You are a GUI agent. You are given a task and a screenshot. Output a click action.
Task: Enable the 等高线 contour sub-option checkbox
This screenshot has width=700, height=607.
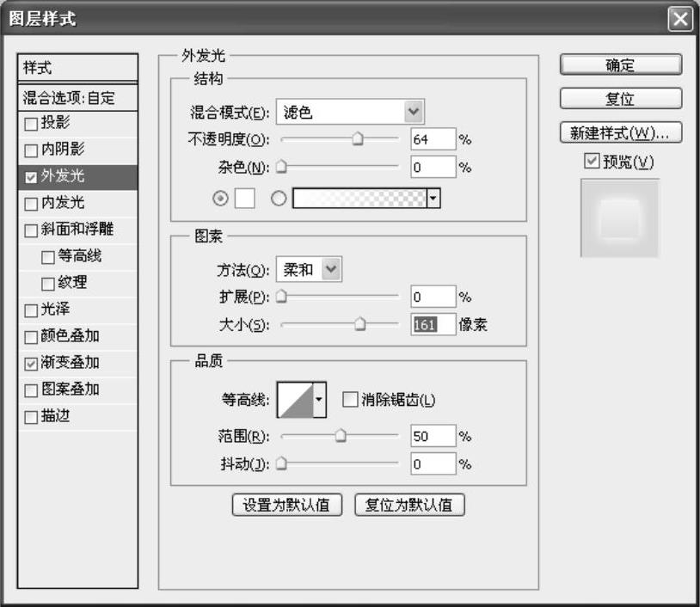tap(48, 258)
